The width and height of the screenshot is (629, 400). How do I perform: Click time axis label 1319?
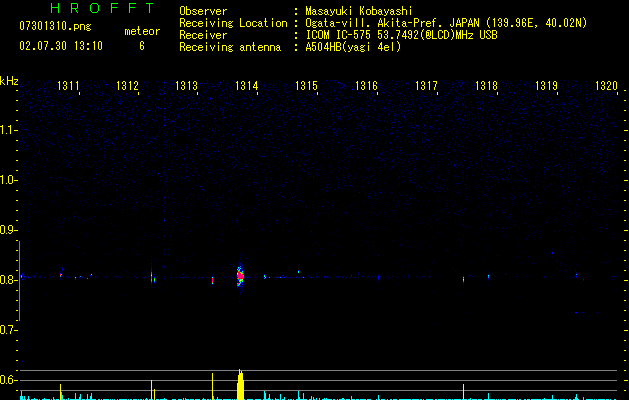(x=547, y=86)
